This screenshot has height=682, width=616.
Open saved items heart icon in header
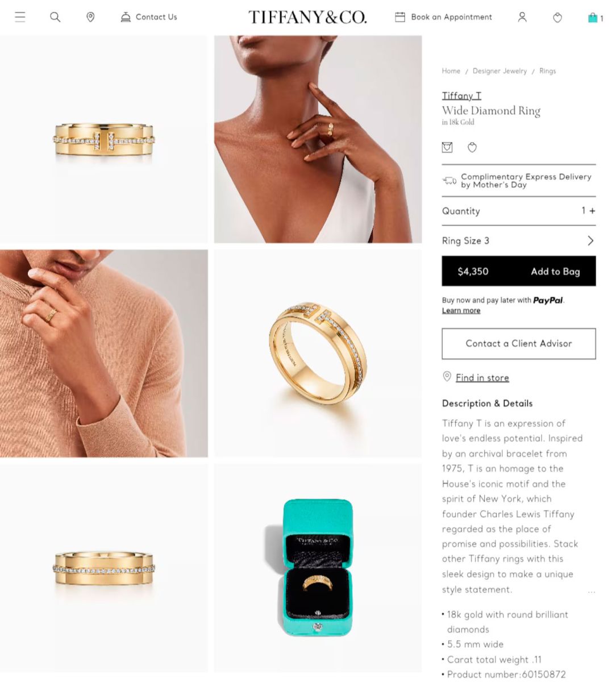(557, 18)
